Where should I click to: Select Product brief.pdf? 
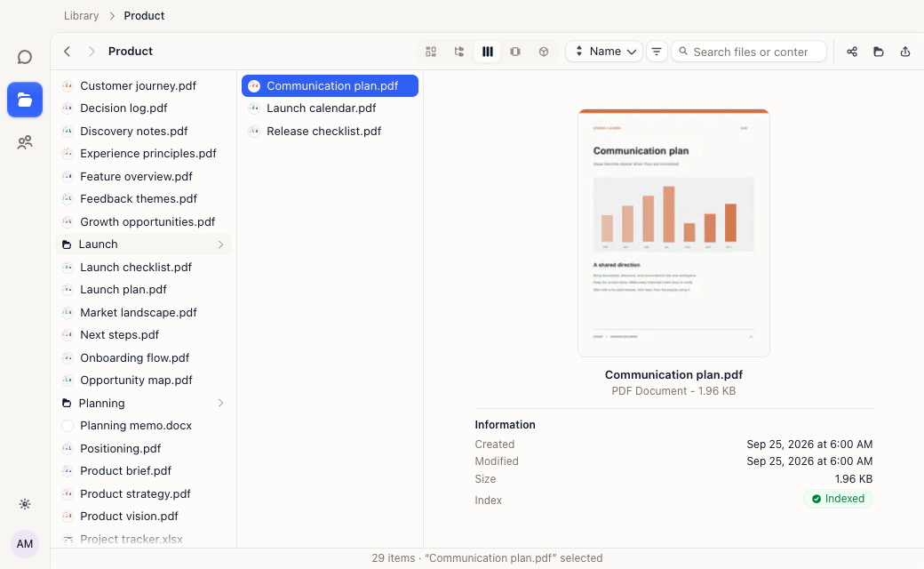coord(143,471)
